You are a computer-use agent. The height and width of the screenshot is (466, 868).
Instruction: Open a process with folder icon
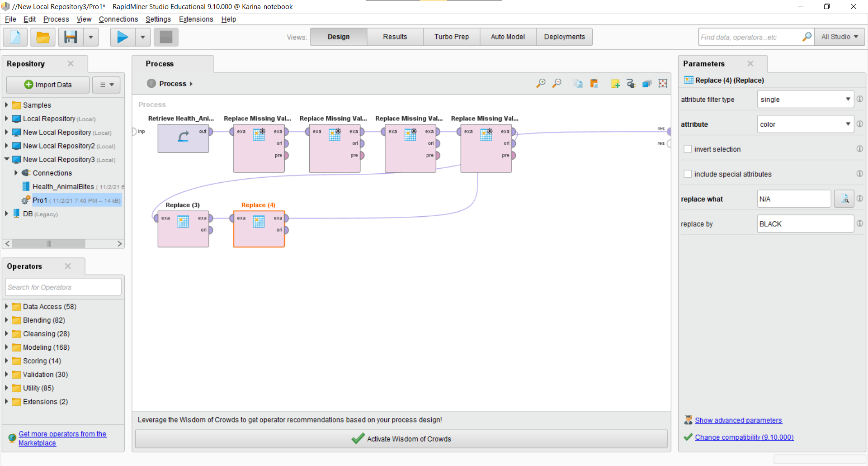click(43, 37)
